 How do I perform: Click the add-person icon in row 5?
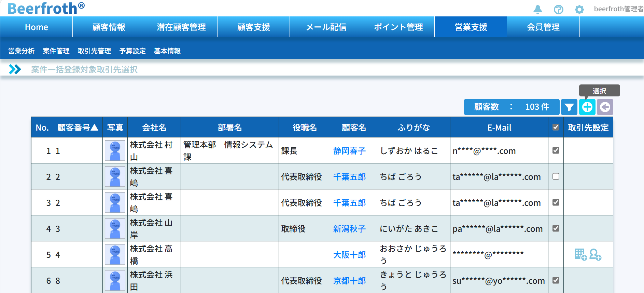click(x=595, y=254)
